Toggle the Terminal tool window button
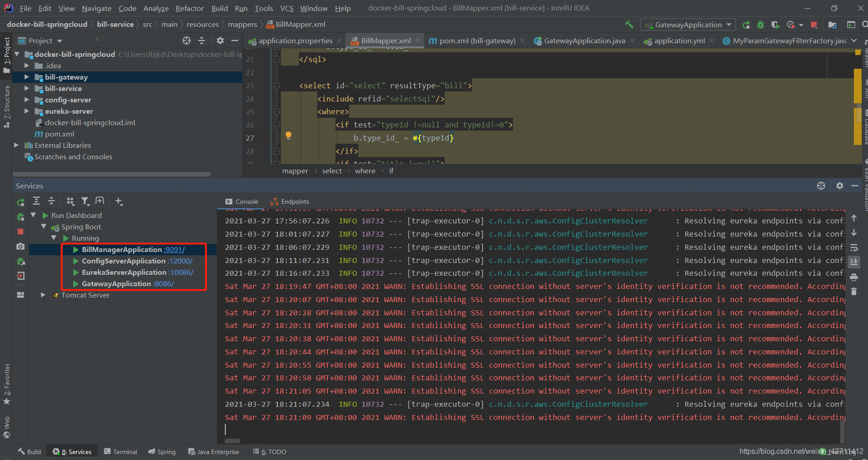 point(120,452)
